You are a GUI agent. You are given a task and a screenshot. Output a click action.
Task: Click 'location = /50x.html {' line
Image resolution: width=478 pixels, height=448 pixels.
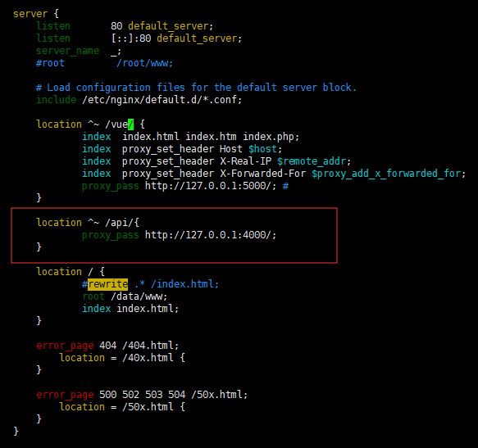pos(122,407)
